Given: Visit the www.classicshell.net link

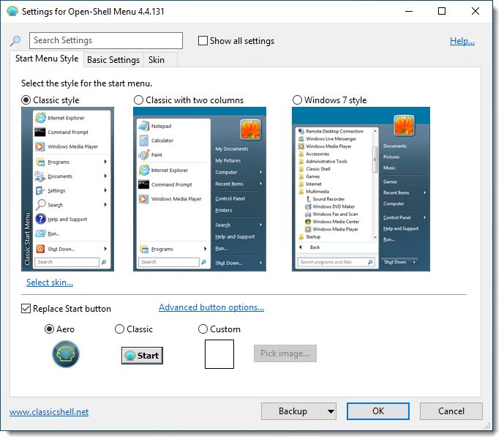Looking at the screenshot, I should pyautogui.click(x=49, y=412).
